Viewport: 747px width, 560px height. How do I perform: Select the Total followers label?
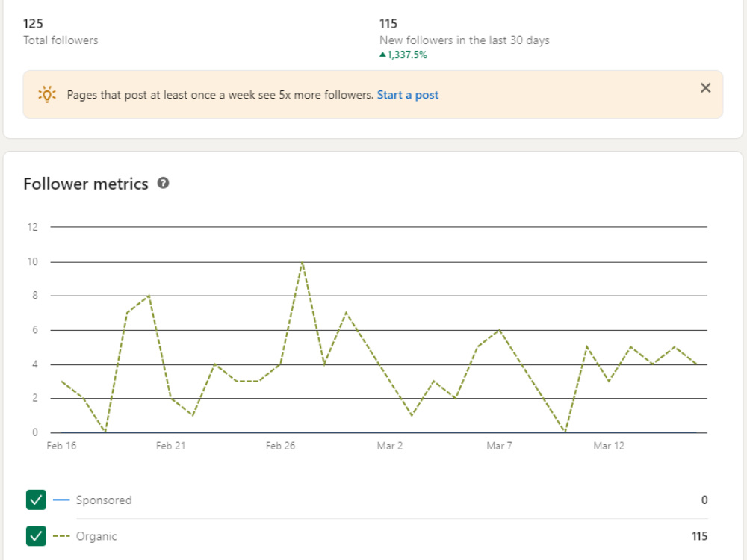click(x=61, y=40)
